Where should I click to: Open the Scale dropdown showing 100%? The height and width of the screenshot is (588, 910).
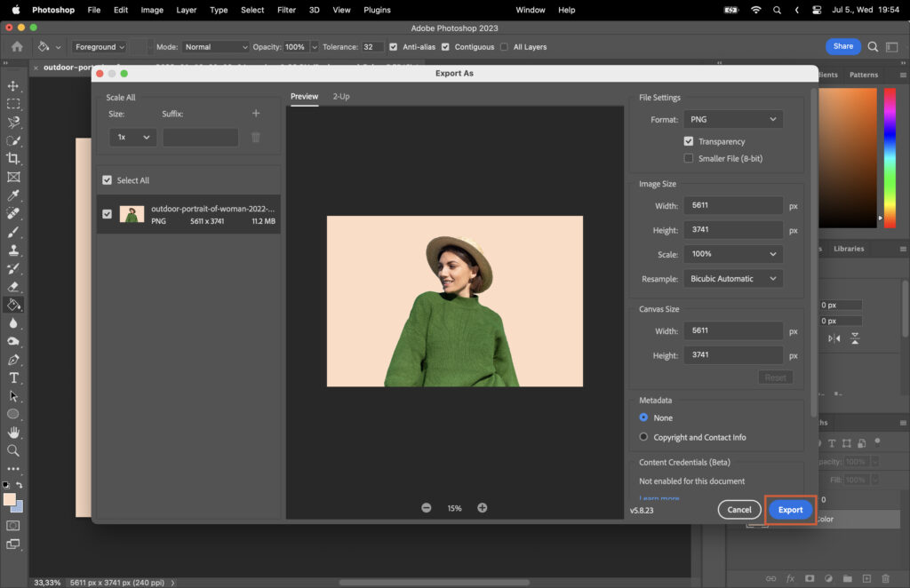pos(732,253)
